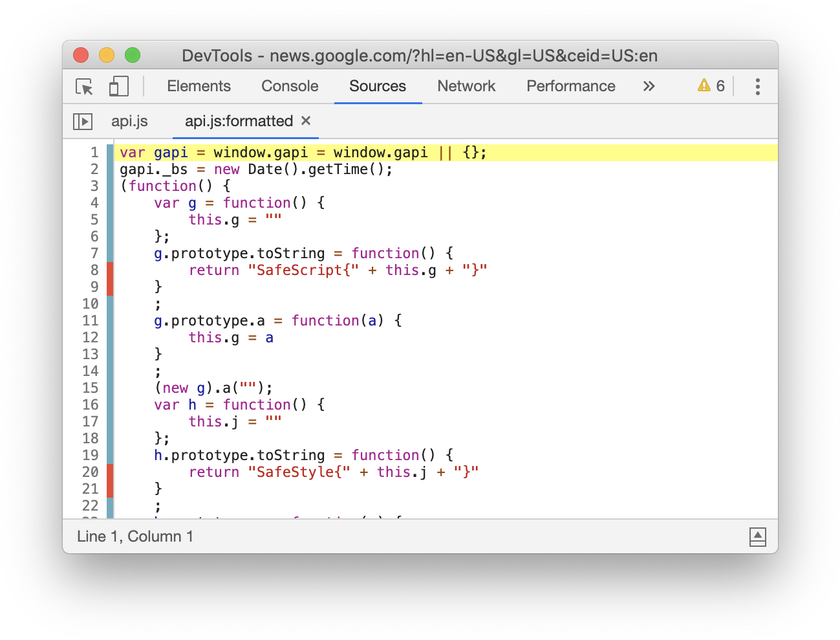Expand the more tabs chevron
The height and width of the screenshot is (640, 840).
[x=649, y=86]
